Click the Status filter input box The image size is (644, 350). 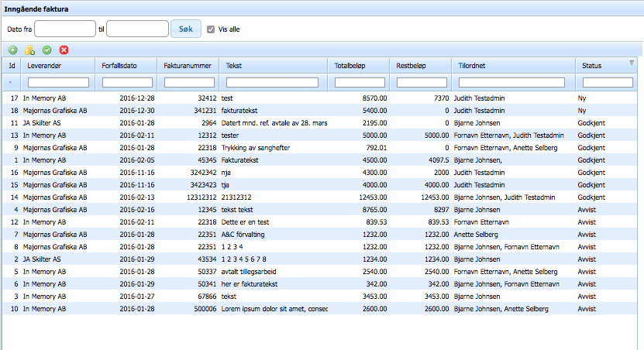click(x=607, y=82)
